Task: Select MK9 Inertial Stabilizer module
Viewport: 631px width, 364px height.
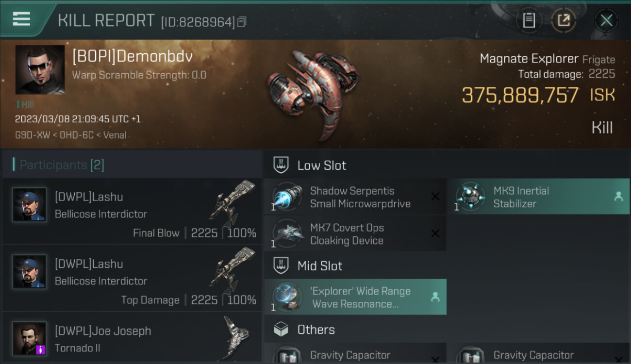Action: coord(538,197)
